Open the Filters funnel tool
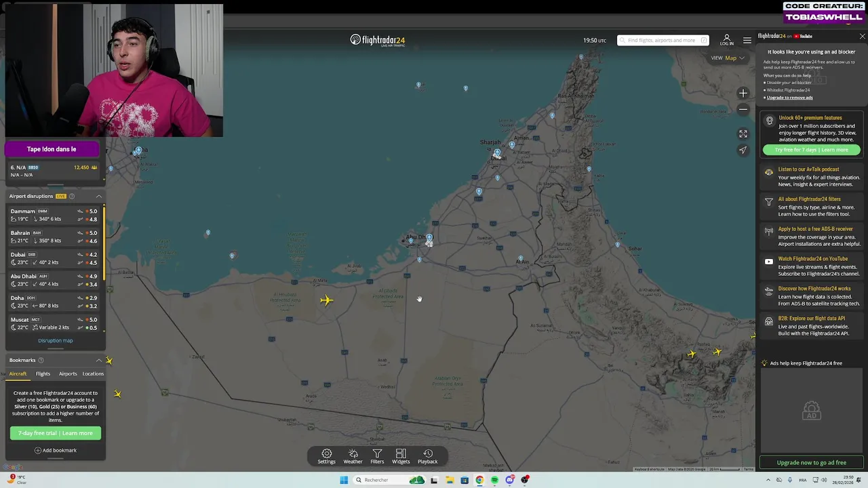The image size is (868, 488). tap(377, 456)
